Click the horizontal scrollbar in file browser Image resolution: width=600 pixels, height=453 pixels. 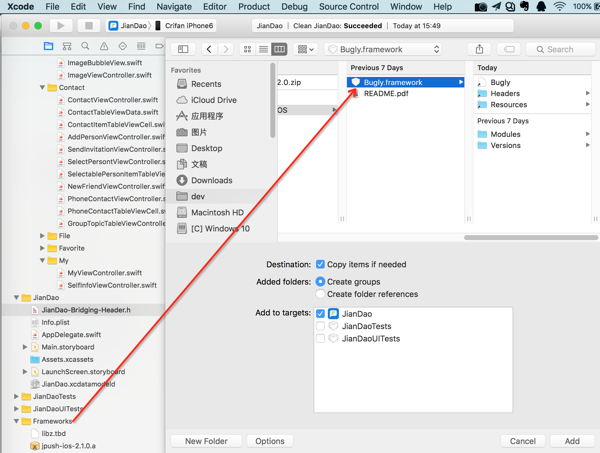click(x=531, y=238)
